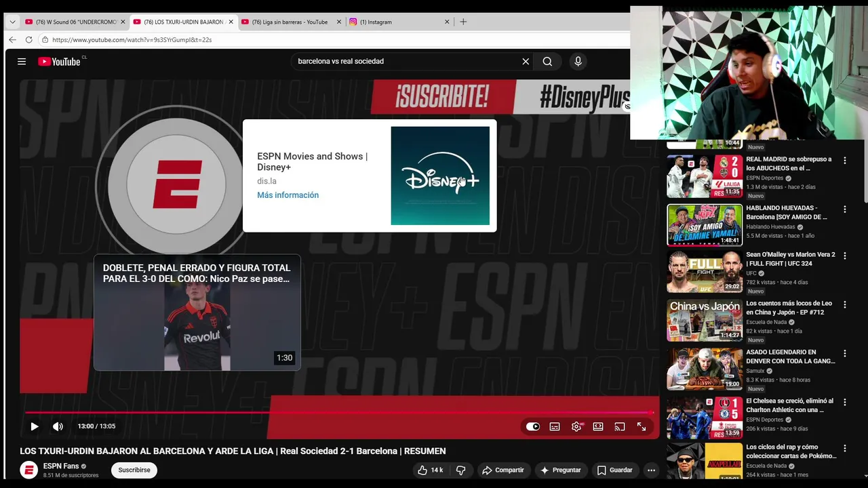
Task: Open Sean O'Malley vs Marlon Vera thumbnail
Action: tap(705, 272)
